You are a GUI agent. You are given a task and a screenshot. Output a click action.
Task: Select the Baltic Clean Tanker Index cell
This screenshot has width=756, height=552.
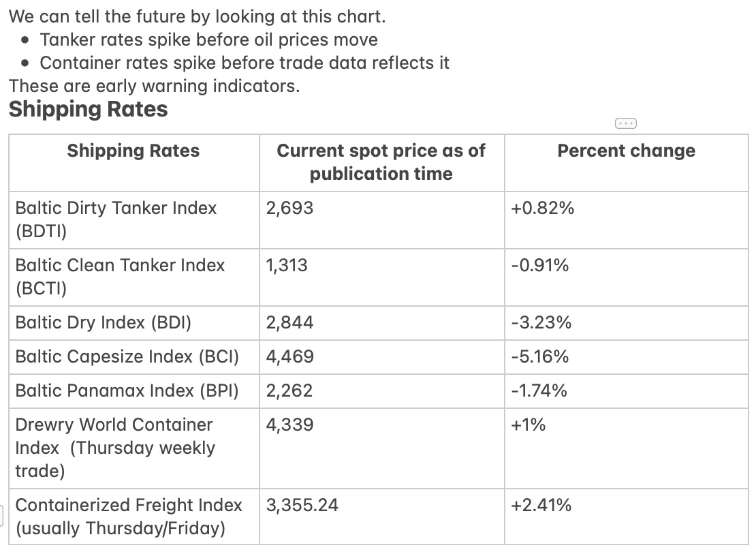[x=134, y=277]
